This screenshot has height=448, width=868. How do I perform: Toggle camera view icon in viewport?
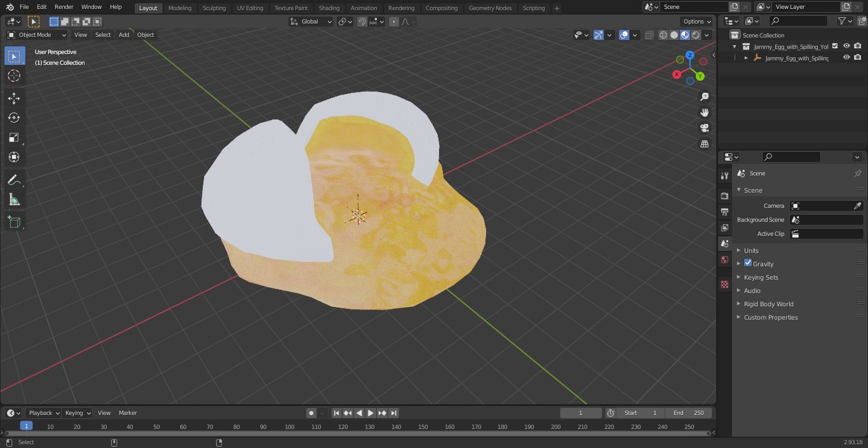pyautogui.click(x=704, y=128)
